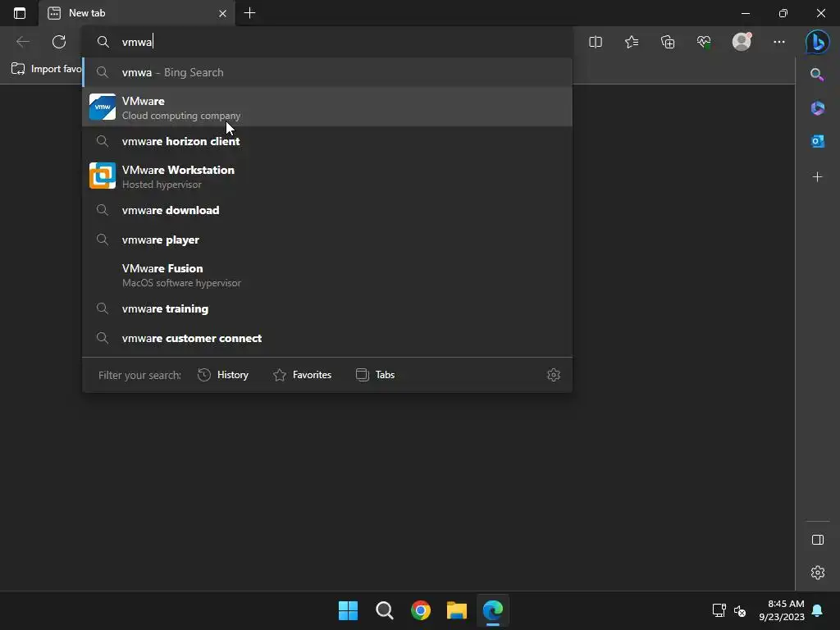Close the New tab

[222, 13]
